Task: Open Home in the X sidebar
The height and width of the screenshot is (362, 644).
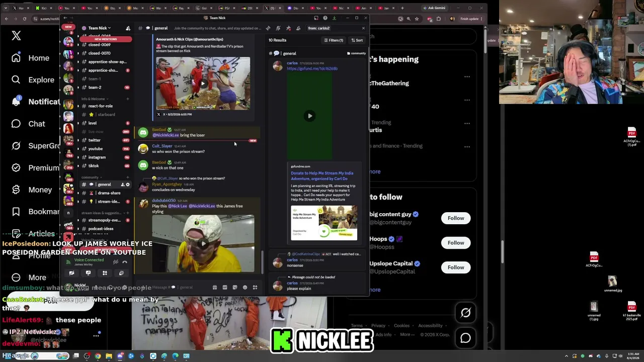Action: pos(31,58)
